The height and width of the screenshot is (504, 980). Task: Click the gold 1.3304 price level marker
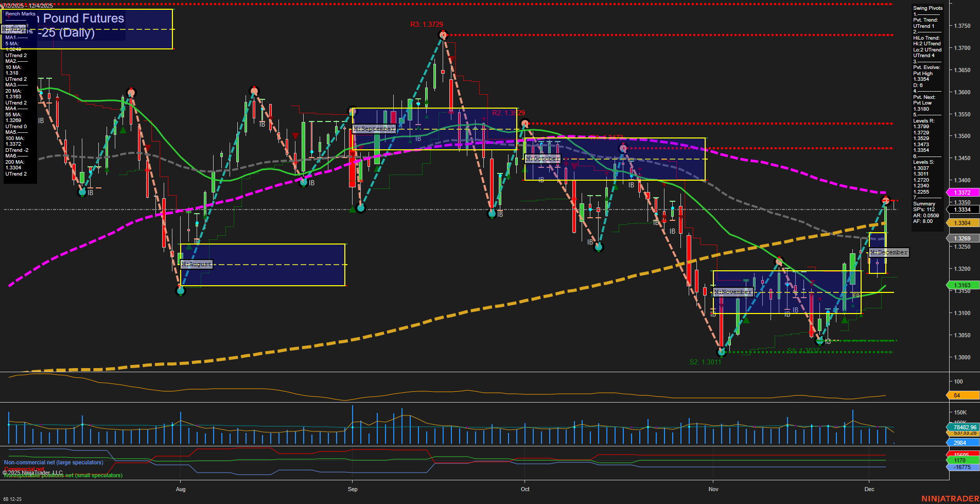tap(960, 222)
